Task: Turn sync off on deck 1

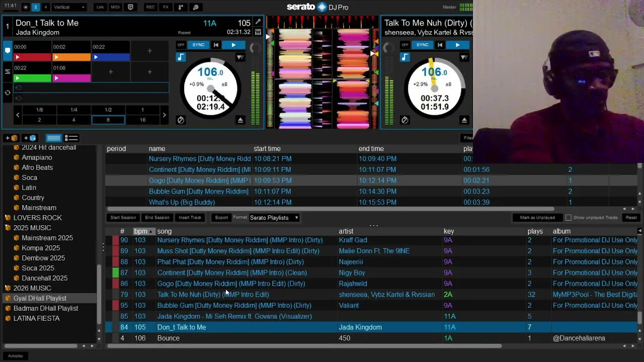Action: click(181, 45)
